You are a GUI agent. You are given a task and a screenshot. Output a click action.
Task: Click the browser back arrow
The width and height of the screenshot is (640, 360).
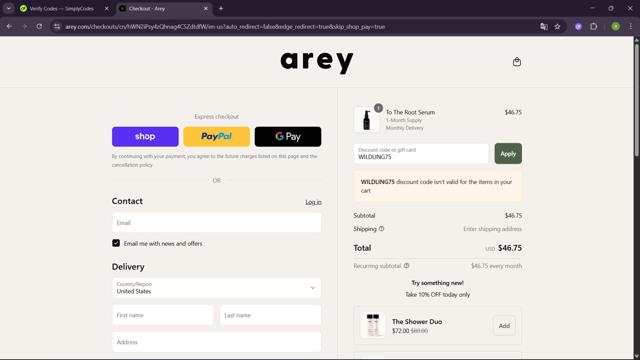tap(9, 27)
